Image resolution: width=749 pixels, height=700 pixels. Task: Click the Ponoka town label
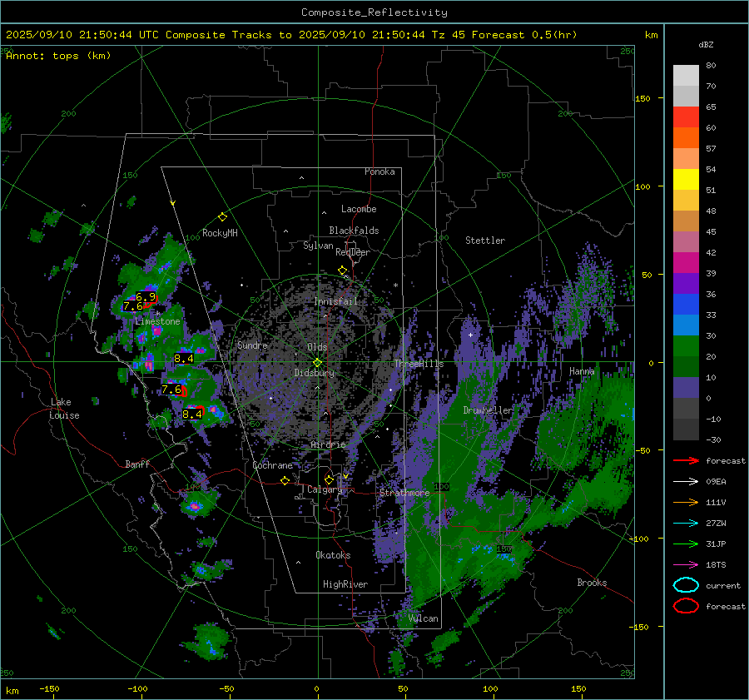[x=379, y=171]
